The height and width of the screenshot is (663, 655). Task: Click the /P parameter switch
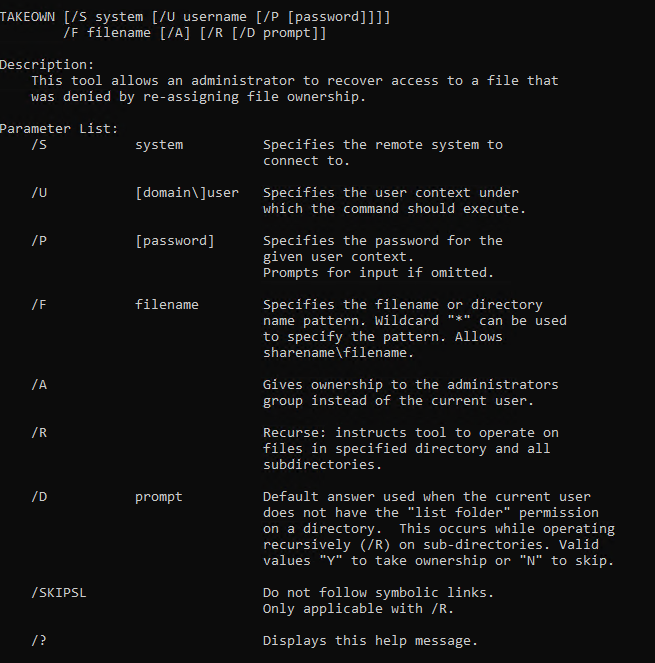39,241
